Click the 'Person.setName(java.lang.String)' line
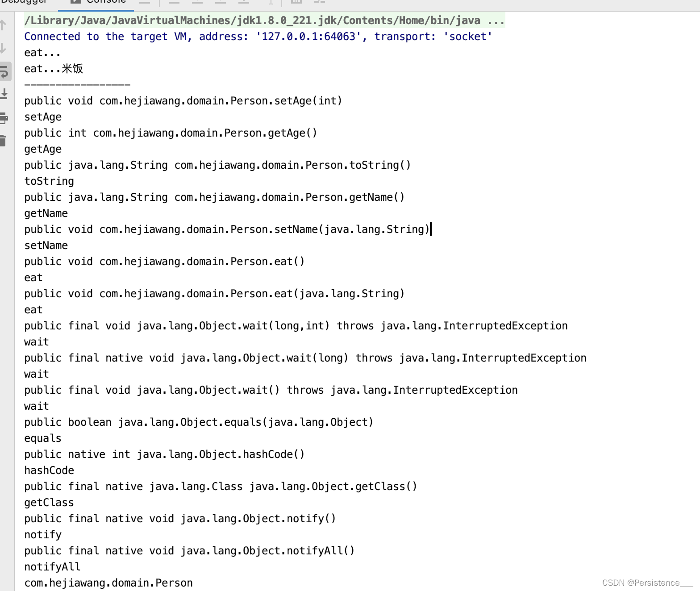Image resolution: width=700 pixels, height=591 pixels. (x=227, y=229)
